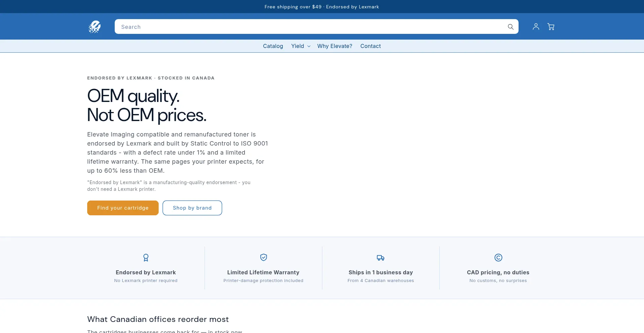Click the warranty shield icon
The image size is (644, 333).
coord(264,257)
